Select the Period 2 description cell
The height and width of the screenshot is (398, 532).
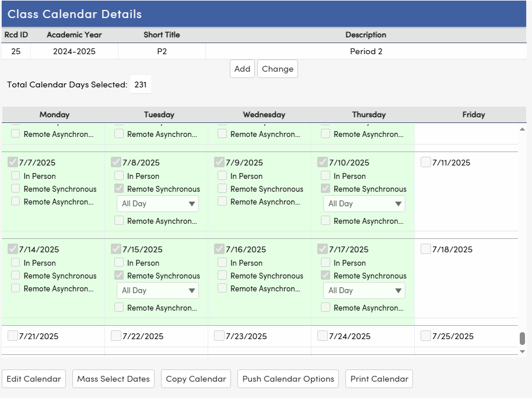366,51
